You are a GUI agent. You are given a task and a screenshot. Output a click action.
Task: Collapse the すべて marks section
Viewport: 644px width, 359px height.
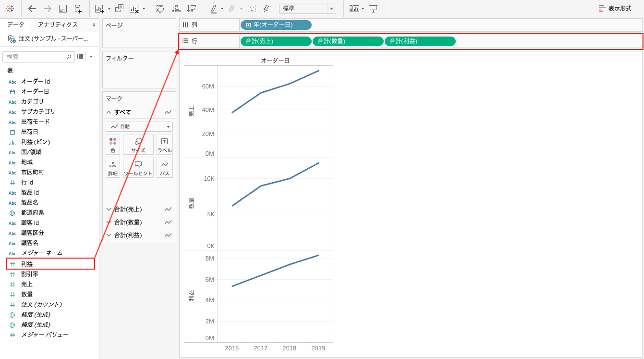[x=109, y=112]
